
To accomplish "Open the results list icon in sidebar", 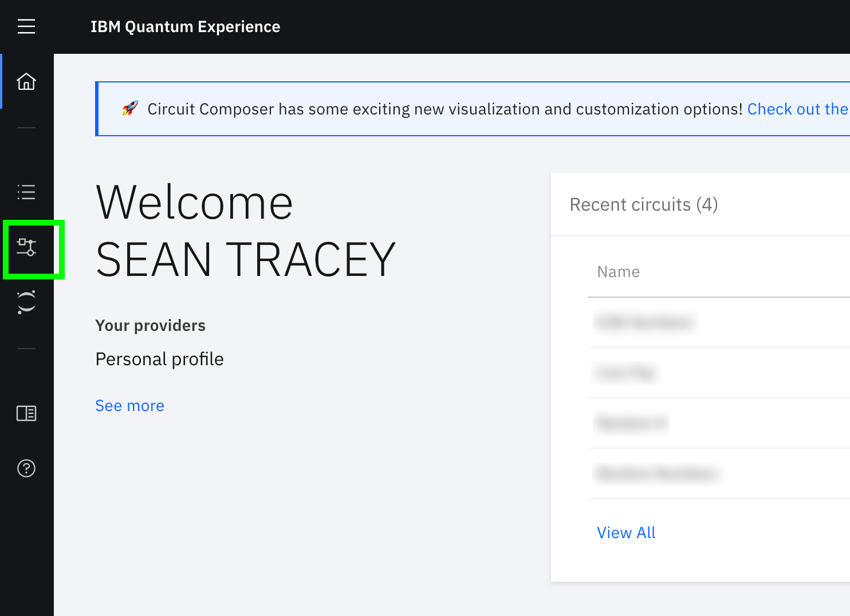I will click(x=26, y=192).
